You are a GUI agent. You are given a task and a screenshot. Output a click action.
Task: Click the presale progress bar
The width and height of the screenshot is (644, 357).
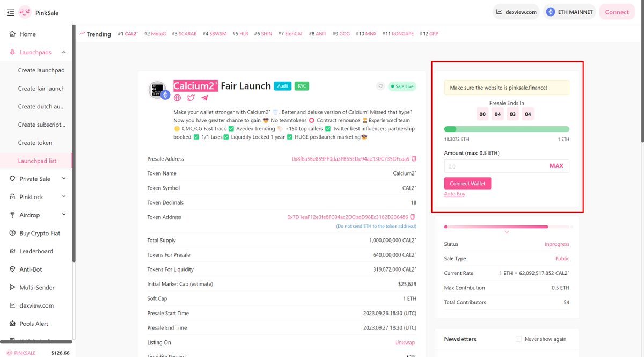pyautogui.click(x=507, y=129)
